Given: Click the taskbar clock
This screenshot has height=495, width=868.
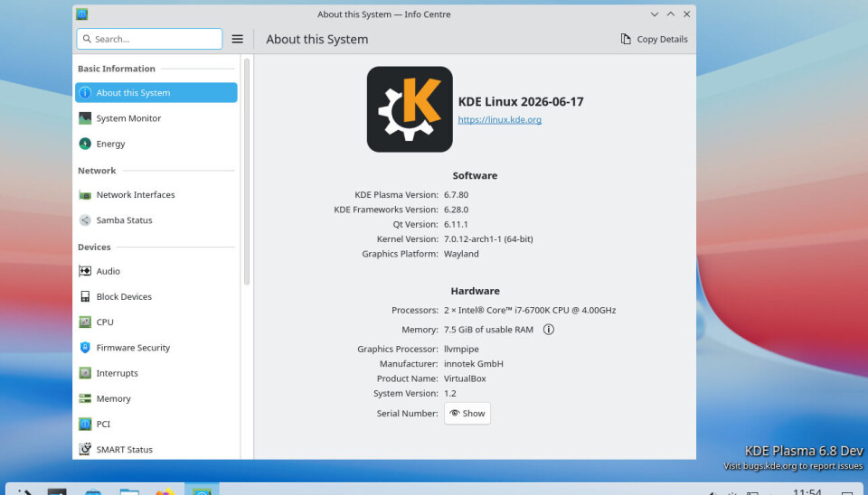Looking at the screenshot, I should click(807, 491).
